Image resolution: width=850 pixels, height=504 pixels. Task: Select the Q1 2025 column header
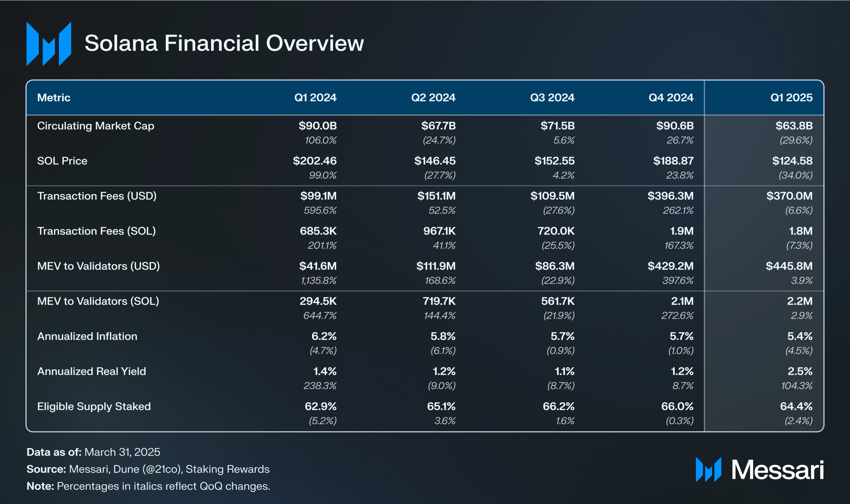click(x=791, y=98)
